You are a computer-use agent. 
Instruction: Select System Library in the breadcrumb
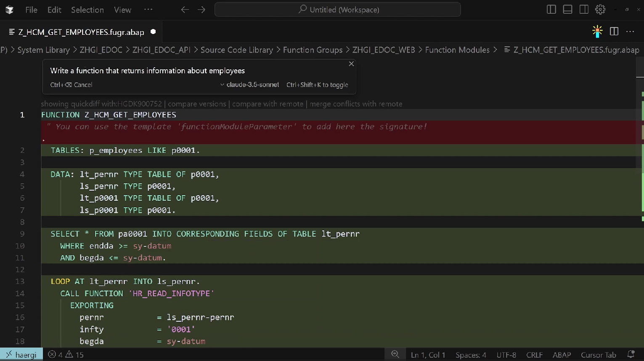click(44, 50)
